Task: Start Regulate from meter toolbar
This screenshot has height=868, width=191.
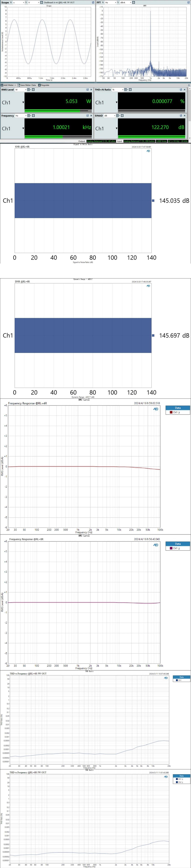Action: pyautogui.click(x=44, y=85)
